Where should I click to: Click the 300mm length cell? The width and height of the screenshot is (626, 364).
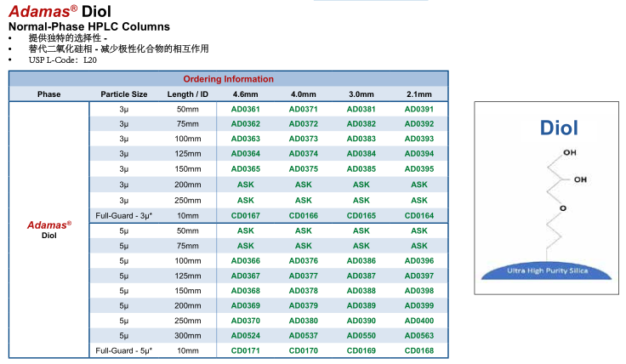[x=188, y=336]
